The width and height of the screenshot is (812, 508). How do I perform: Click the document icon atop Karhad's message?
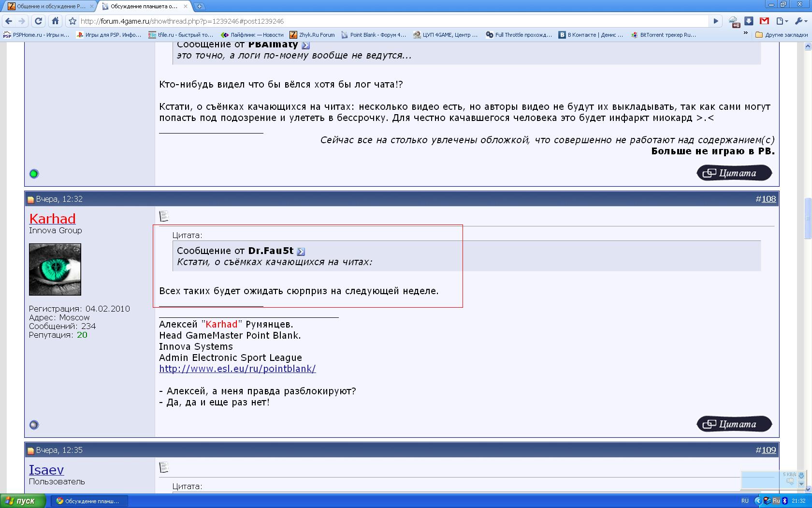point(164,216)
